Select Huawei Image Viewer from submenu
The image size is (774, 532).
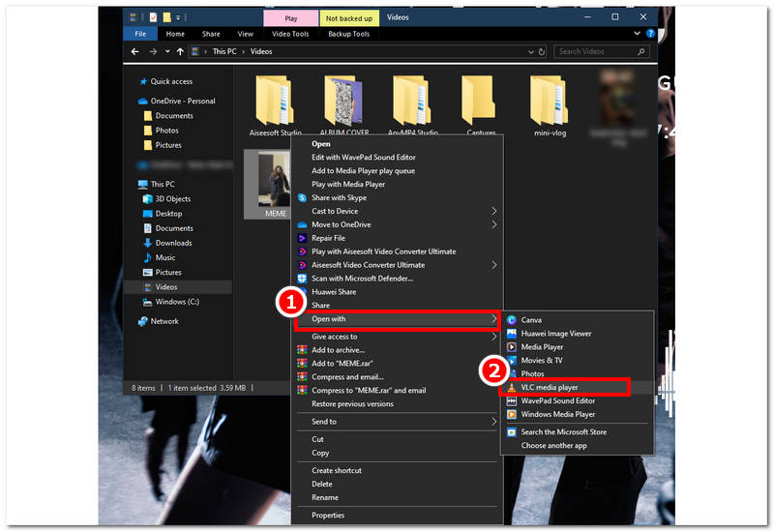click(x=555, y=334)
